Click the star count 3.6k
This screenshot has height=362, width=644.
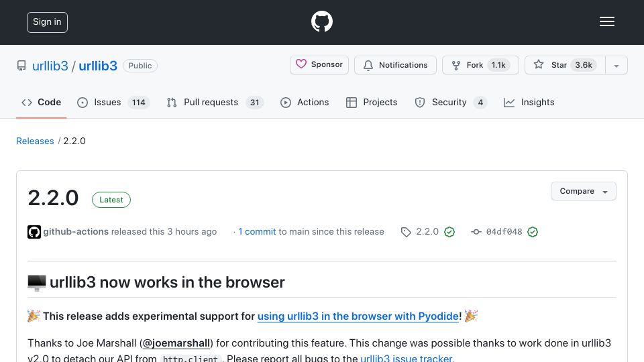(583, 65)
